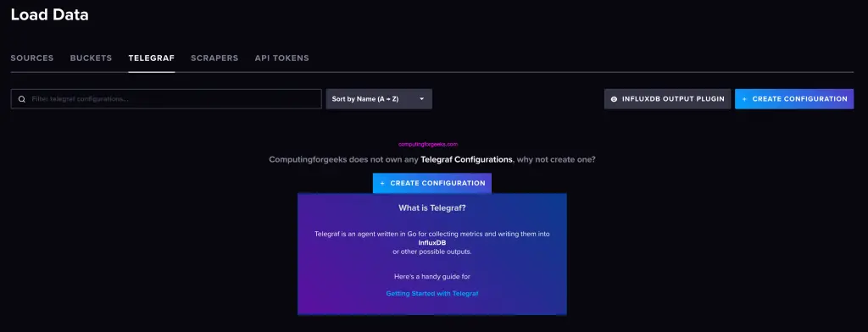Image resolution: width=868 pixels, height=332 pixels.
Task: Open the Sort by Name dropdown
Action: tap(379, 99)
